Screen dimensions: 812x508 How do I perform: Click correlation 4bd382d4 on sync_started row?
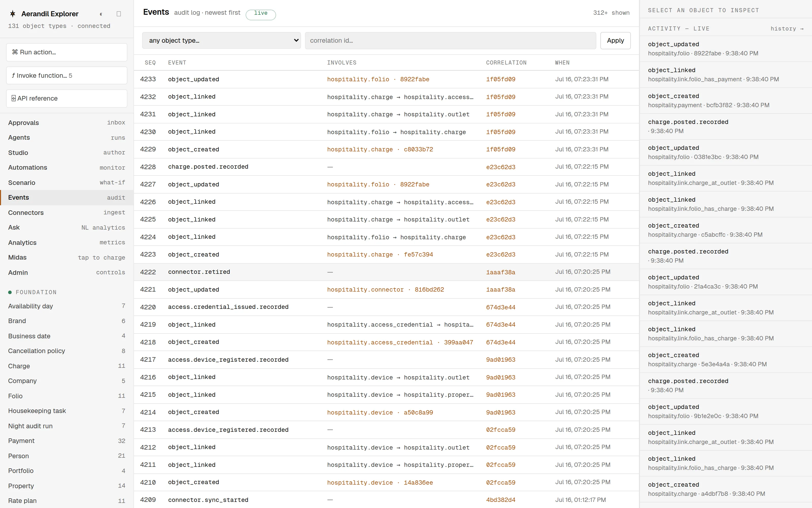click(501, 500)
